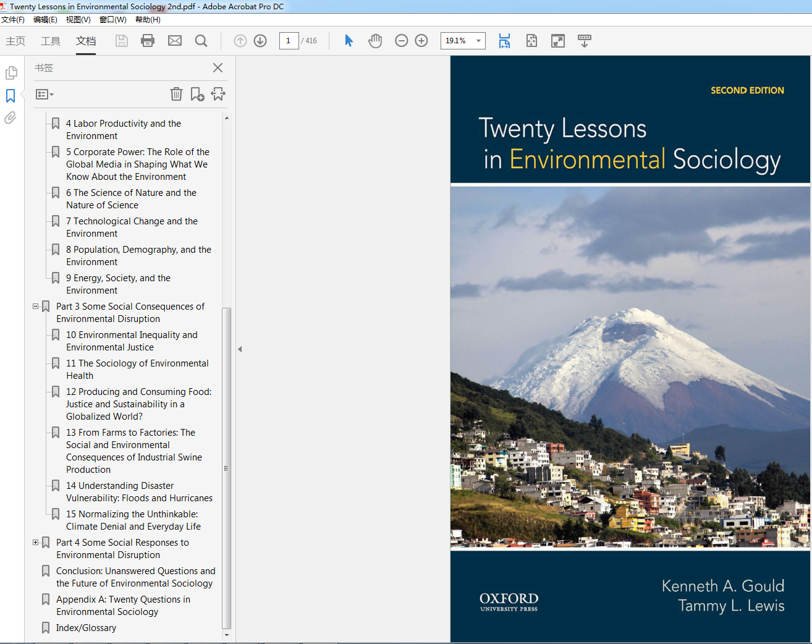Send file by email envelope icon
Viewport: 812px width, 644px height.
(x=175, y=41)
